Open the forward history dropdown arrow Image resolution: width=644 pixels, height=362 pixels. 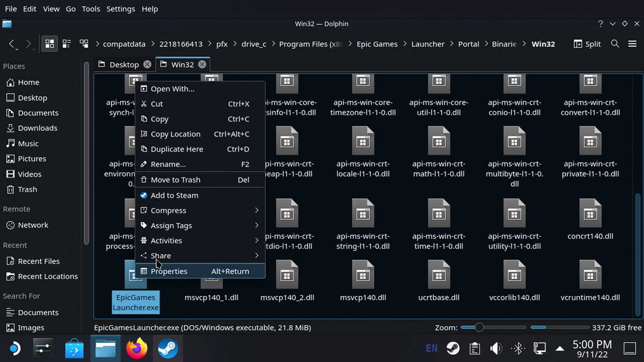click(x=34, y=49)
